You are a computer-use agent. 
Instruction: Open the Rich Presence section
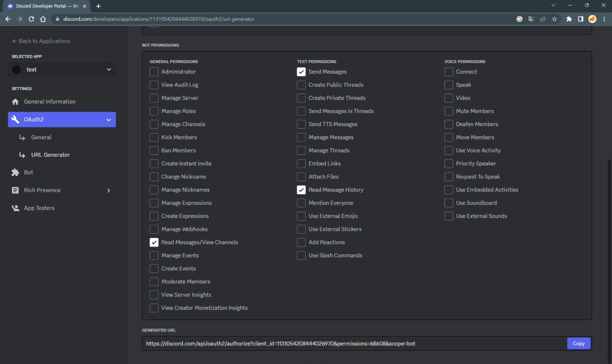tap(62, 190)
